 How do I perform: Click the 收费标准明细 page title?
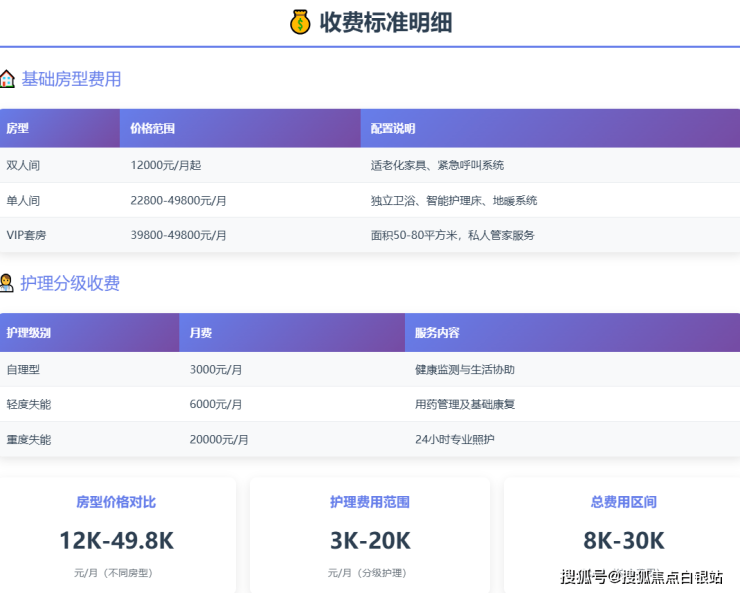click(x=386, y=22)
